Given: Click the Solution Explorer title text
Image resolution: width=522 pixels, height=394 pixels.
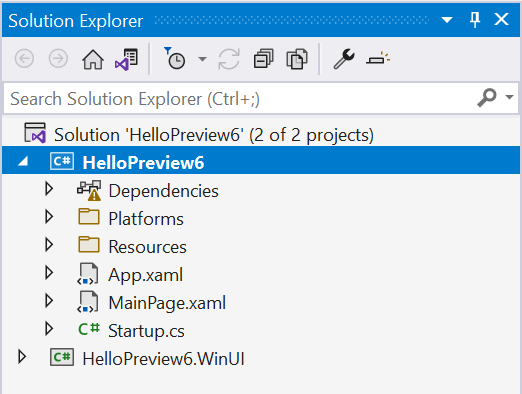Looking at the screenshot, I should 76,21.
